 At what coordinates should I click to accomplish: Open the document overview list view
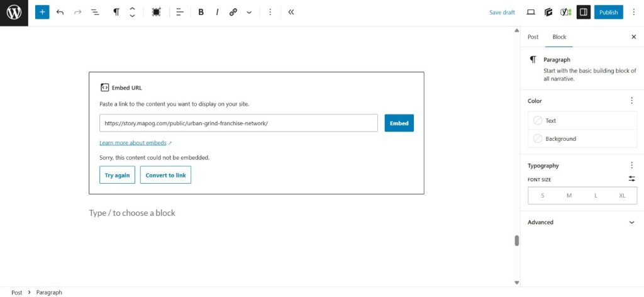tap(95, 13)
